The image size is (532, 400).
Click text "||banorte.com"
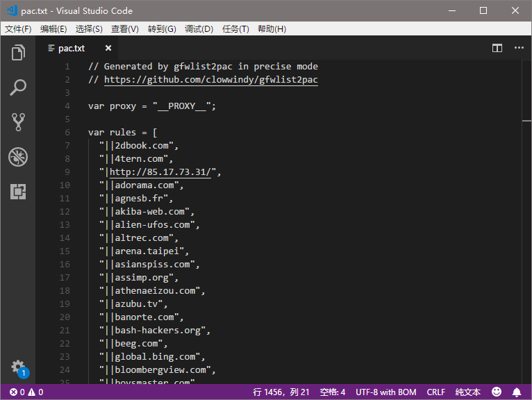click(x=142, y=317)
